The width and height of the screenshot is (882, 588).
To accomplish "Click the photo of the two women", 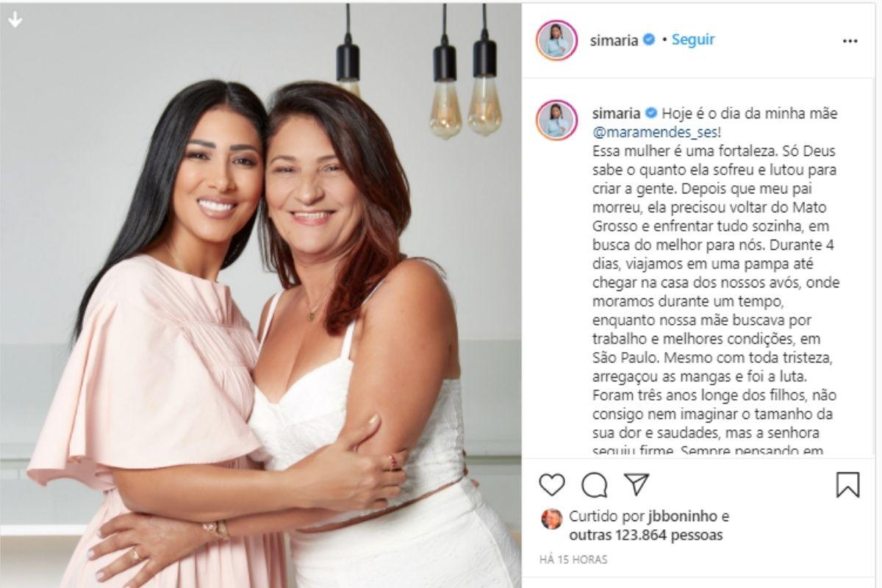I will (x=261, y=294).
